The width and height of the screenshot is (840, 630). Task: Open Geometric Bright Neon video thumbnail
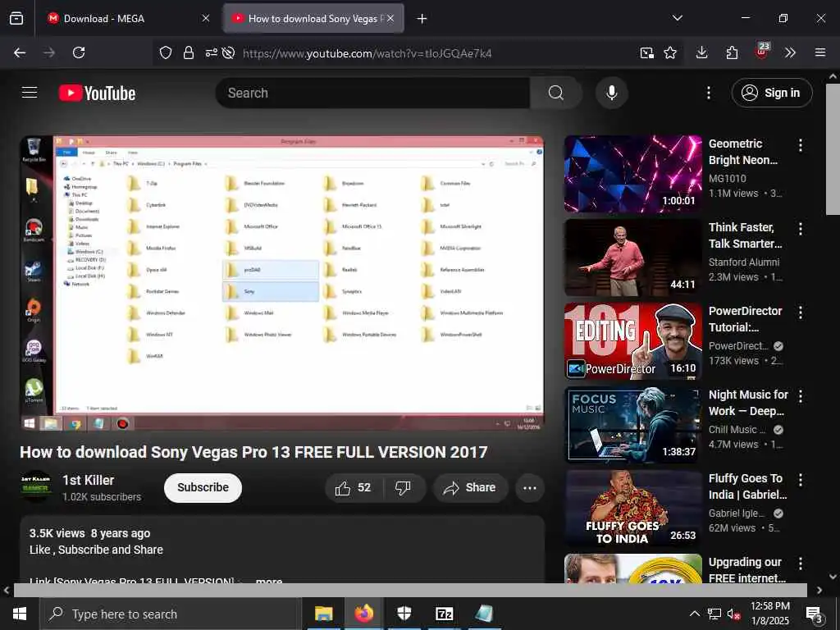point(632,174)
